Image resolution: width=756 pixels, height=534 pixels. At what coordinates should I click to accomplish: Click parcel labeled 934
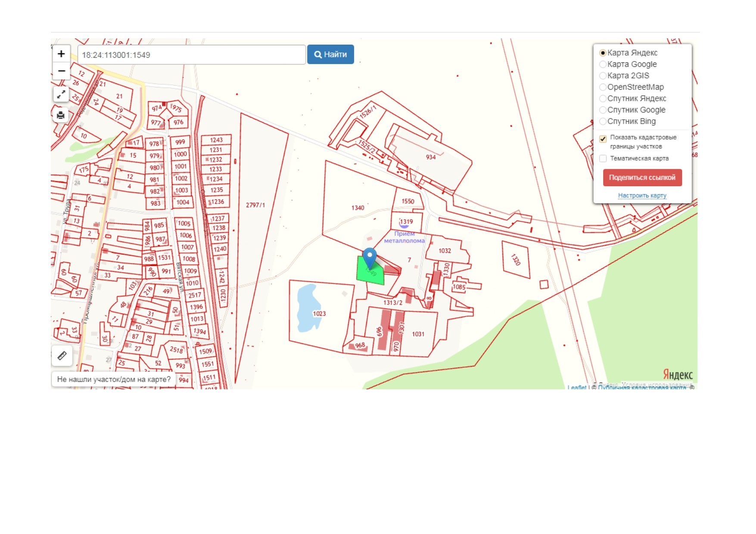430,157
